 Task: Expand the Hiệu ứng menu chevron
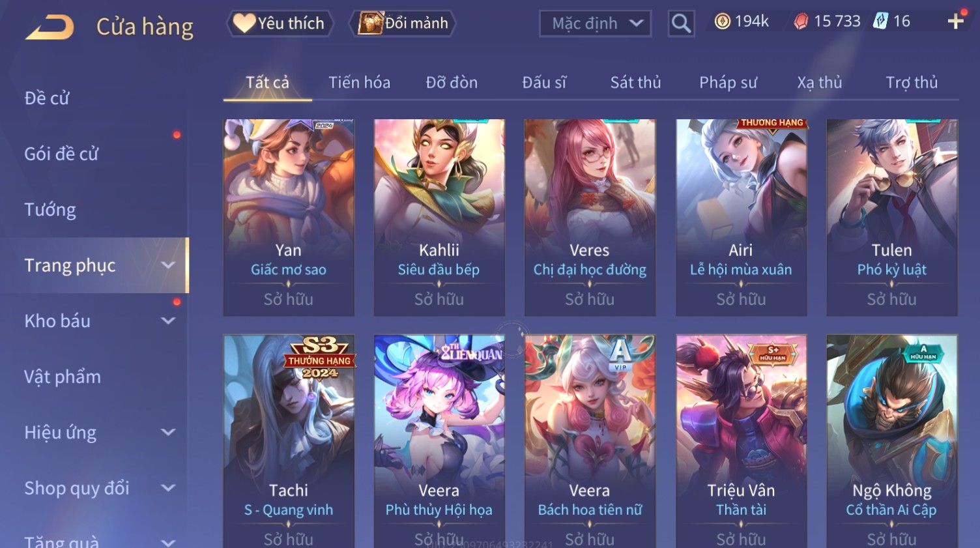[x=168, y=432]
